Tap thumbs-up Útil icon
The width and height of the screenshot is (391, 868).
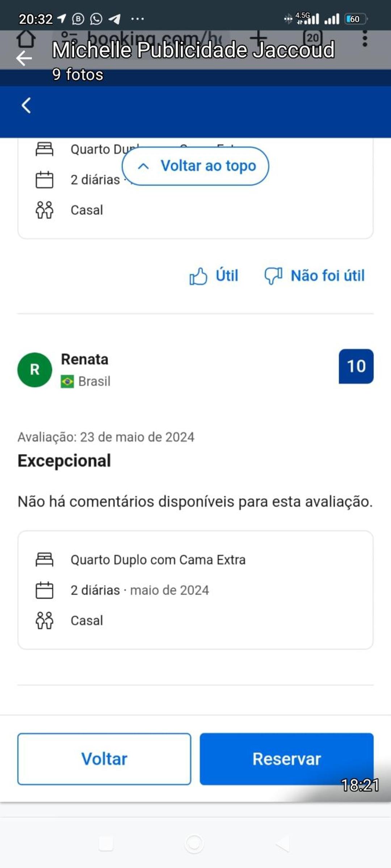[x=198, y=276]
